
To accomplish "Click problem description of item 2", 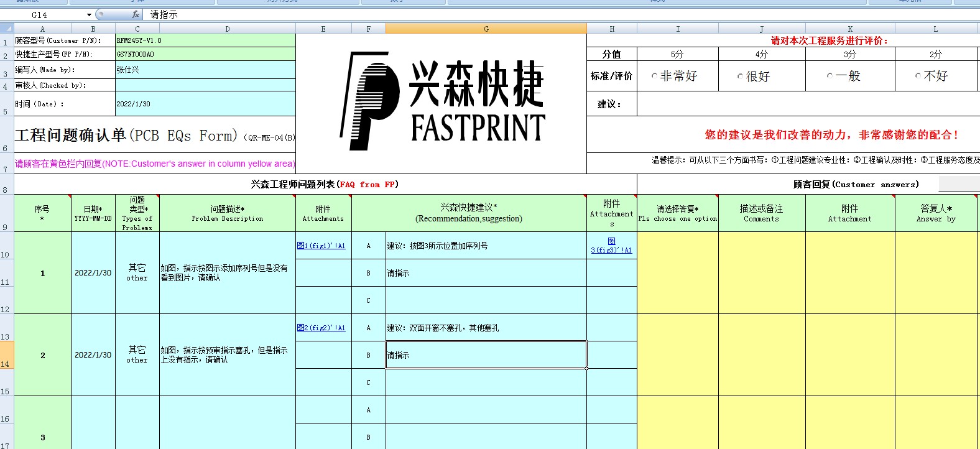I will (x=228, y=355).
